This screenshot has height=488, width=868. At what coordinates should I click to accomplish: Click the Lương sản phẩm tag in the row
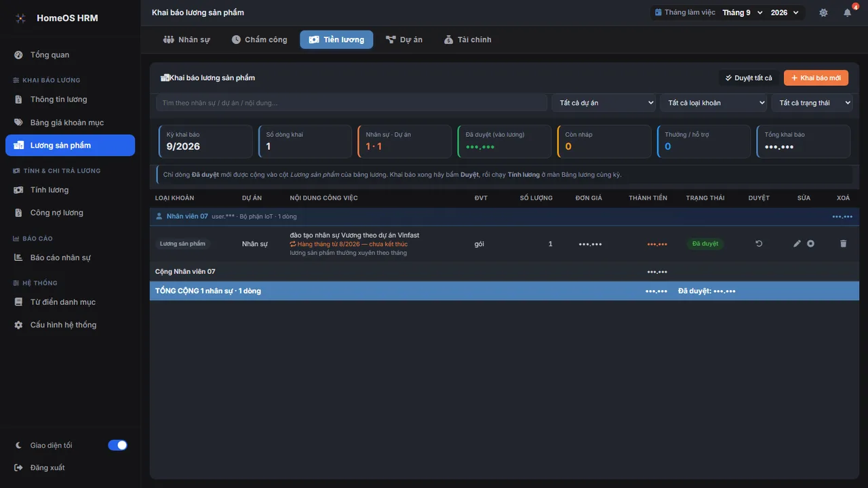pos(182,243)
